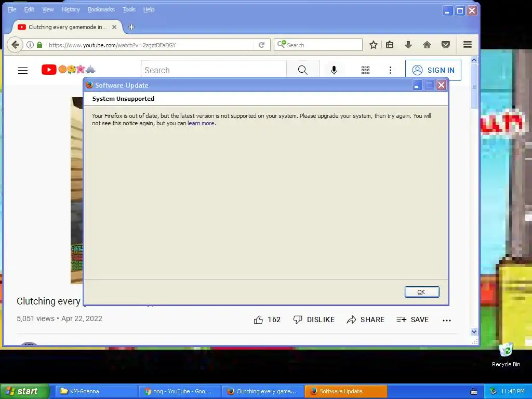Viewport: 532px width, 399px height.
Task: Click the Recycle Bin desktop icon
Action: (x=506, y=354)
